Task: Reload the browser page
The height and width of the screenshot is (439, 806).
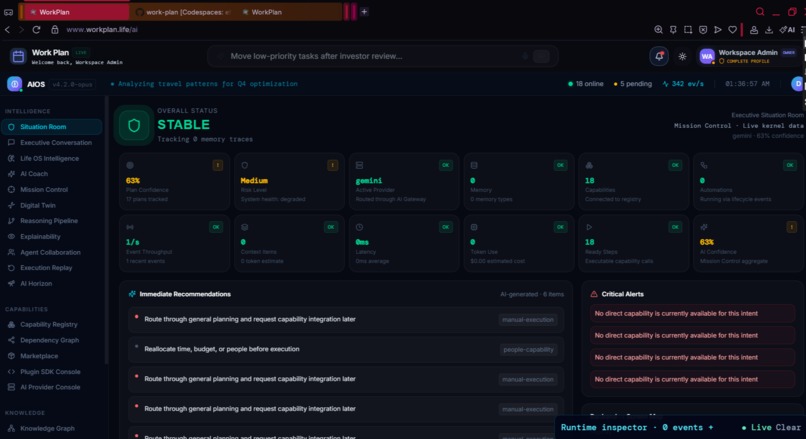Action: tap(36, 30)
